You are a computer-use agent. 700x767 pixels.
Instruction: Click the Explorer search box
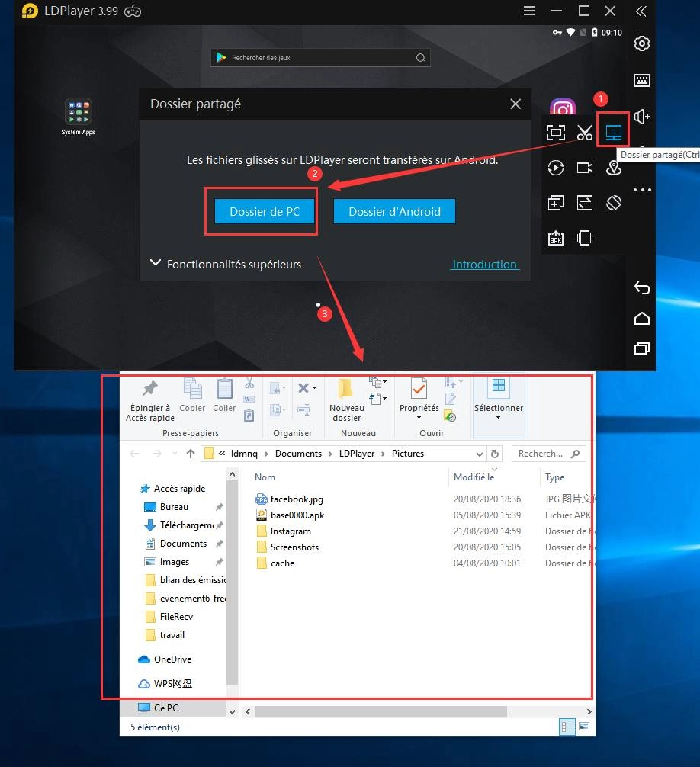[x=548, y=454]
